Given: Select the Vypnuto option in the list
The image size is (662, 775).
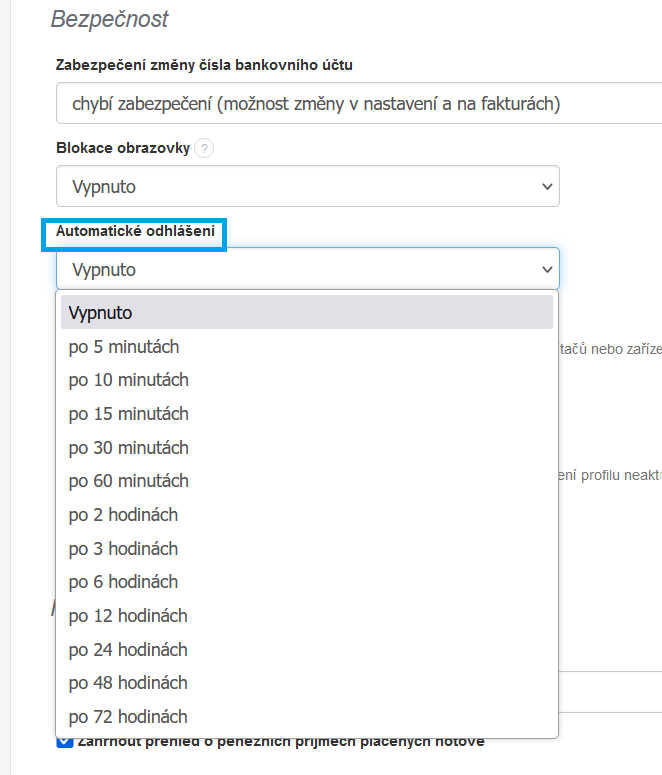Looking at the screenshot, I should [307, 312].
